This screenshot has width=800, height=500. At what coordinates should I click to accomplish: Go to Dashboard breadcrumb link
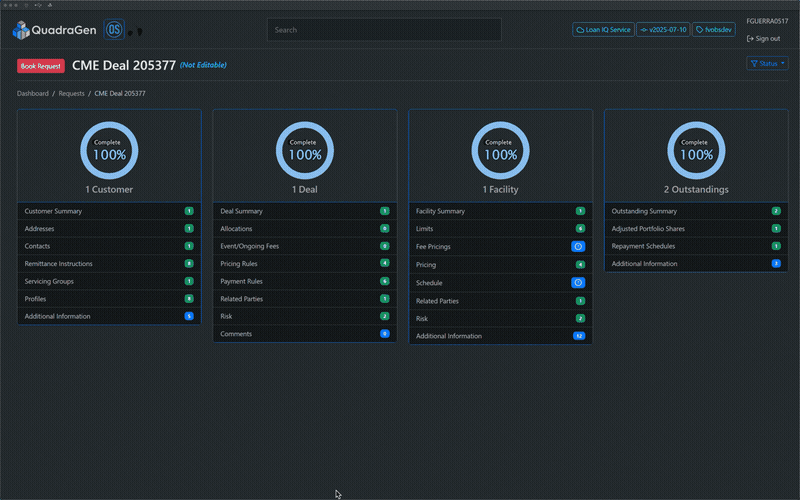pos(33,93)
